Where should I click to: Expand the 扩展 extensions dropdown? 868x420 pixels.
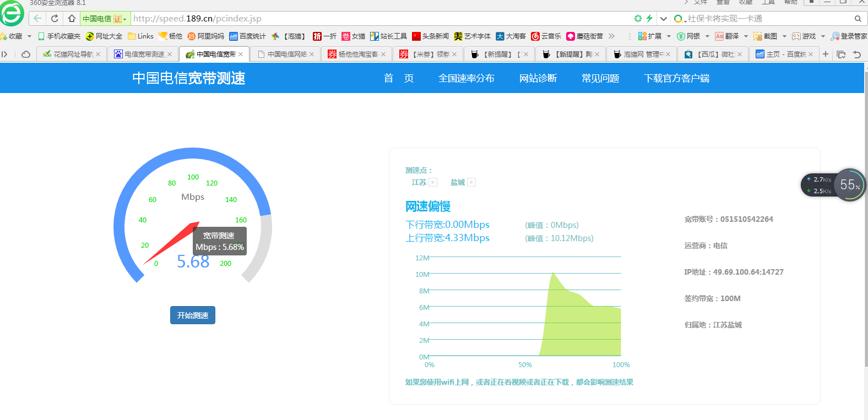[669, 36]
